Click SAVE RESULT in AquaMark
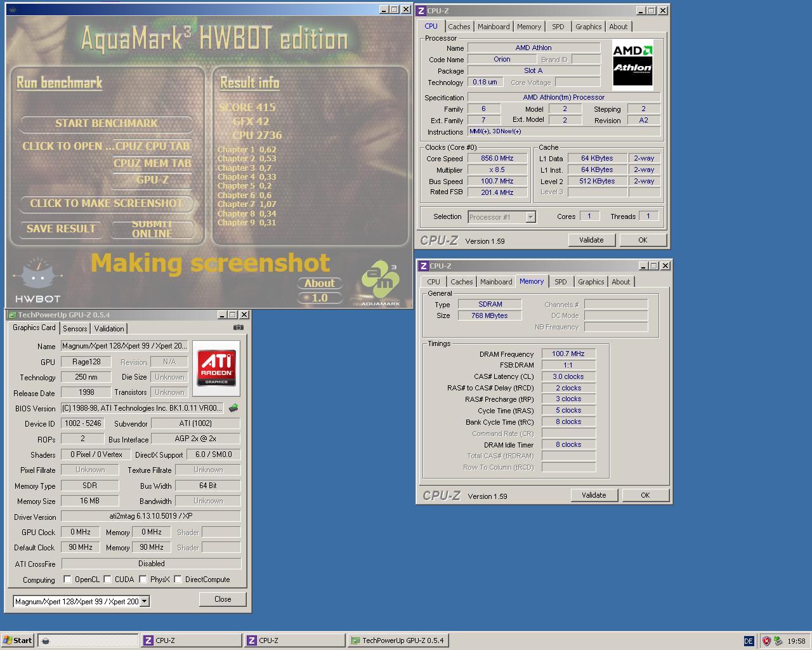Image resolution: width=812 pixels, height=650 pixels. tap(61, 229)
